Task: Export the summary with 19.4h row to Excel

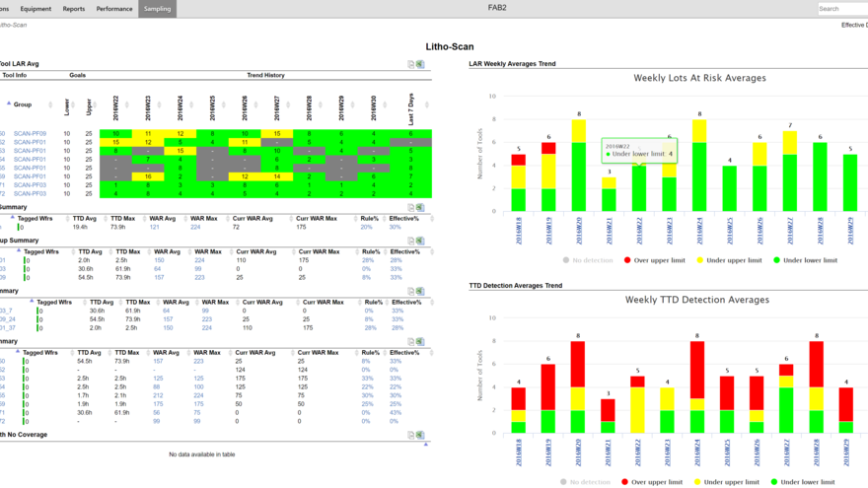Action: pos(420,207)
